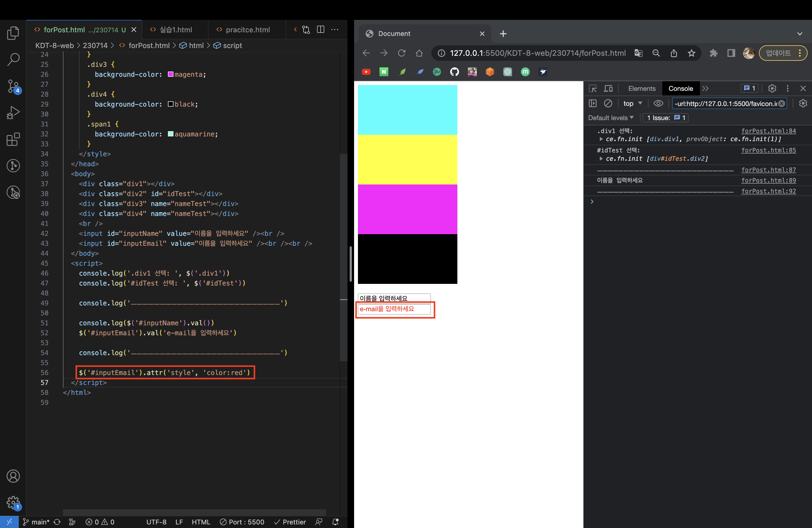Expand the ce.fn.init [div#idTest.div2] object
Image resolution: width=812 pixels, height=528 pixels.
[601, 159]
